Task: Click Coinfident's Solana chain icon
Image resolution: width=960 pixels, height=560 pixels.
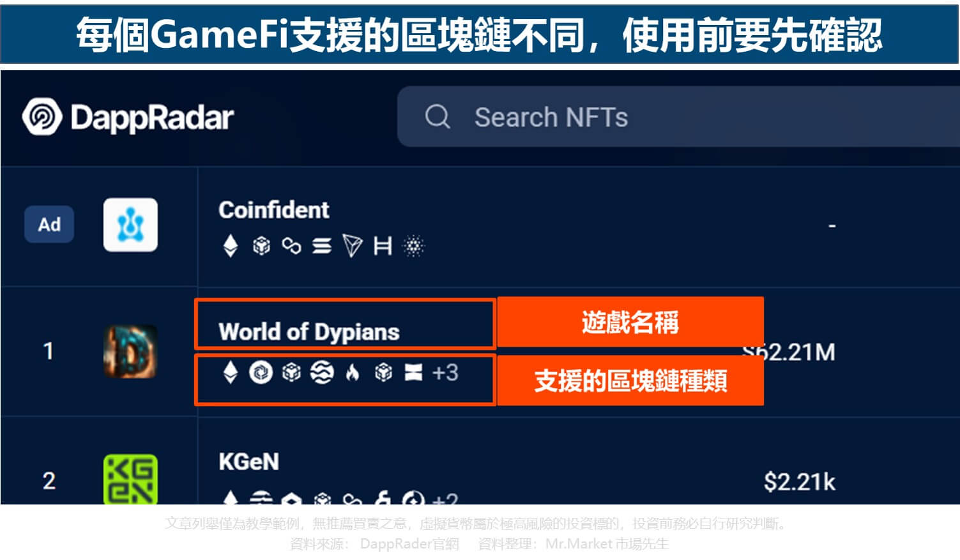Action: coord(322,246)
